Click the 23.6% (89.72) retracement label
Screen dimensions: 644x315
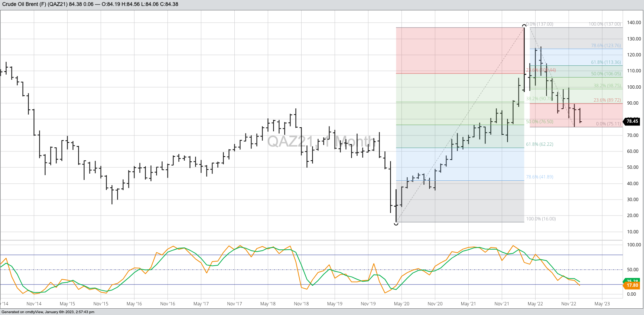click(607, 100)
